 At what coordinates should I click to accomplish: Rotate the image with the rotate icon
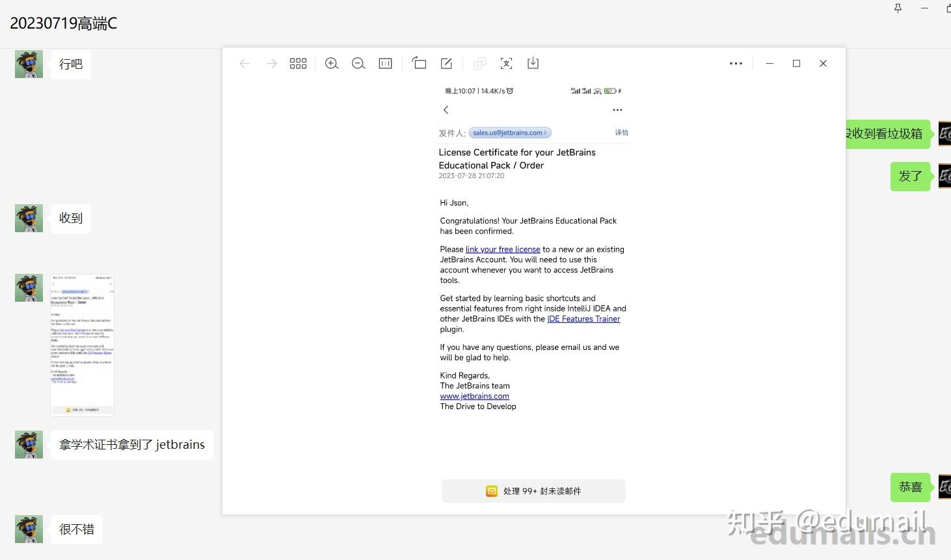pos(419,63)
